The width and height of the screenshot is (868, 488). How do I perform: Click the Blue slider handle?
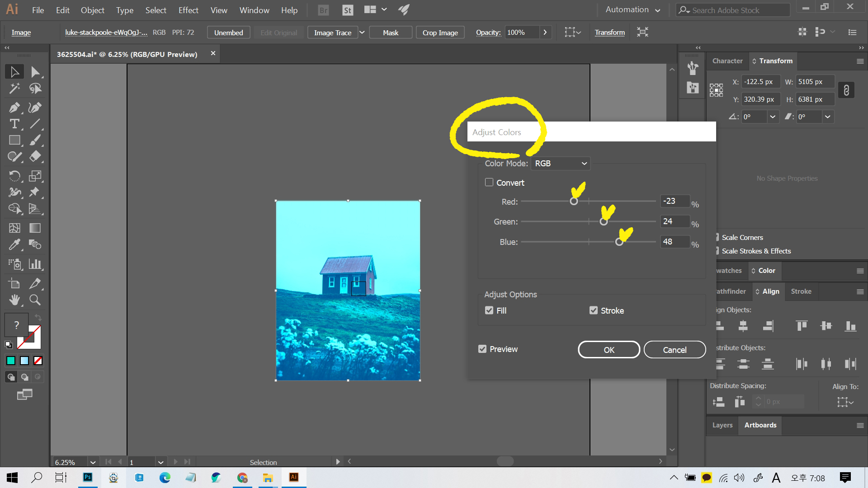[x=619, y=242]
